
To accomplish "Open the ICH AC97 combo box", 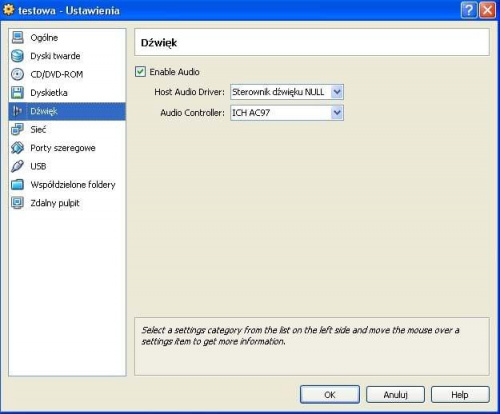I will 287,113.
